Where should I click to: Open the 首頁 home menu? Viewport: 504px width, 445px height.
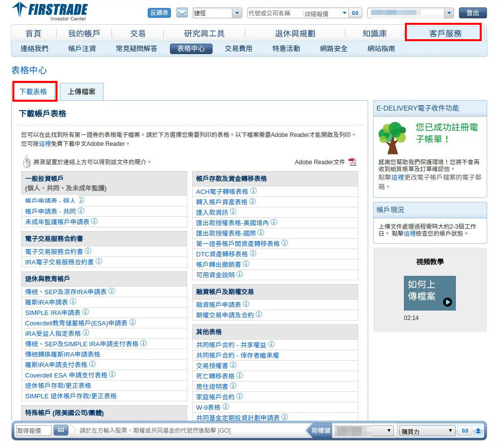[x=33, y=33]
